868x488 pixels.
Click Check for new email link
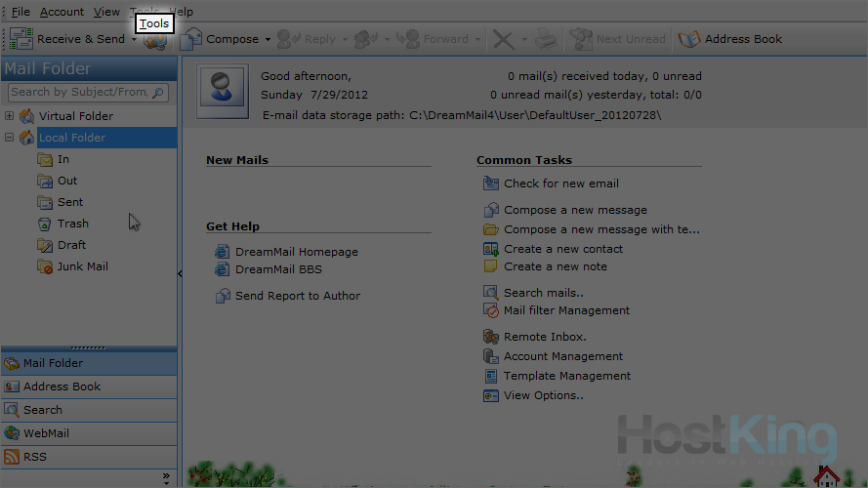(560, 183)
